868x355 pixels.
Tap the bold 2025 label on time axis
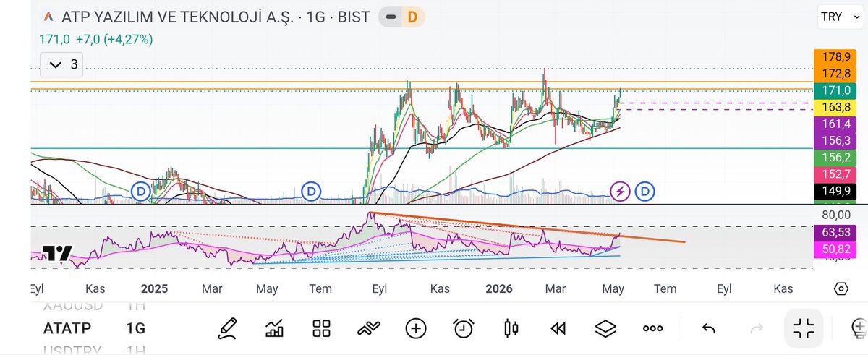154,288
